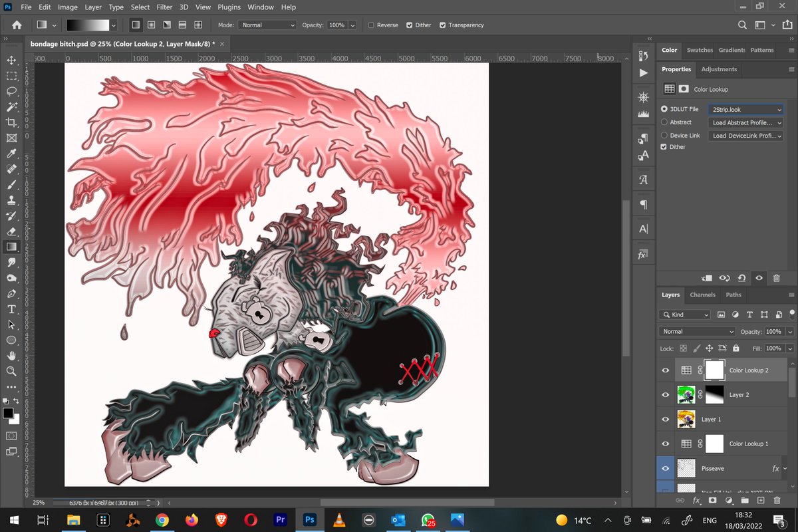Open the Layer menu
Viewport: 798px width, 532px height.
pyautogui.click(x=93, y=7)
